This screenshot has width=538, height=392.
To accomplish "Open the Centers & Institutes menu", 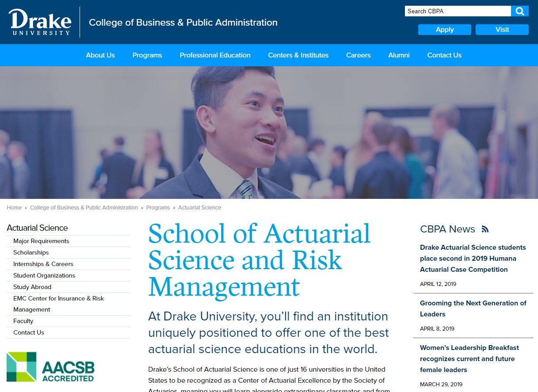I will pyautogui.click(x=298, y=55).
